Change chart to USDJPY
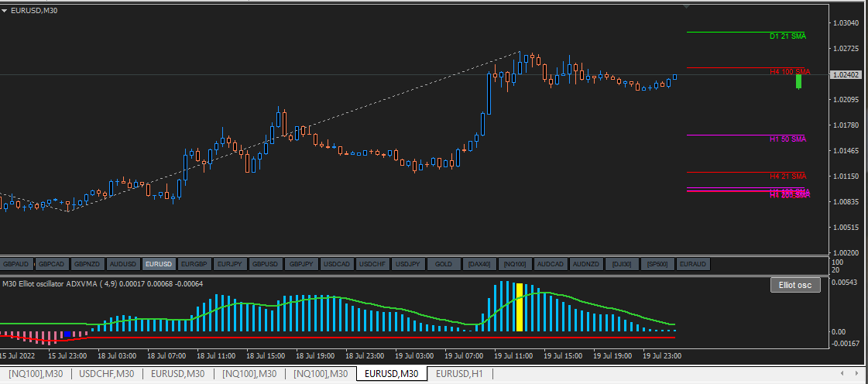 coord(408,265)
